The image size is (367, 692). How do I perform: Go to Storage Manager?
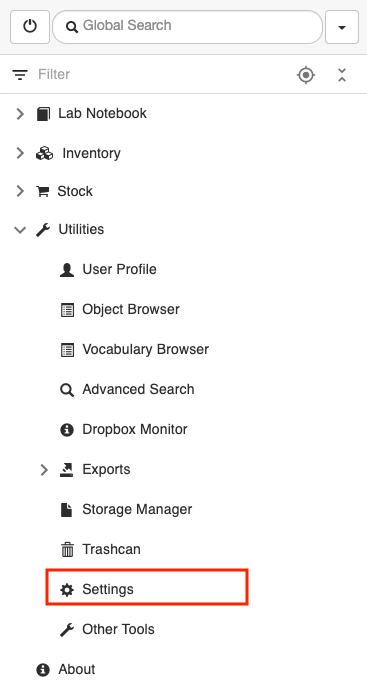click(x=126, y=510)
